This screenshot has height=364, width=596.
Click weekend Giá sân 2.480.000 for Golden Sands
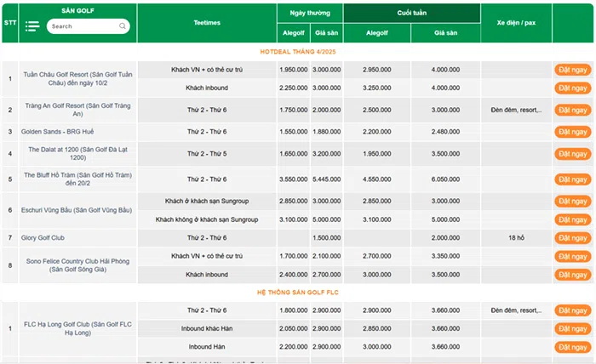point(445,132)
